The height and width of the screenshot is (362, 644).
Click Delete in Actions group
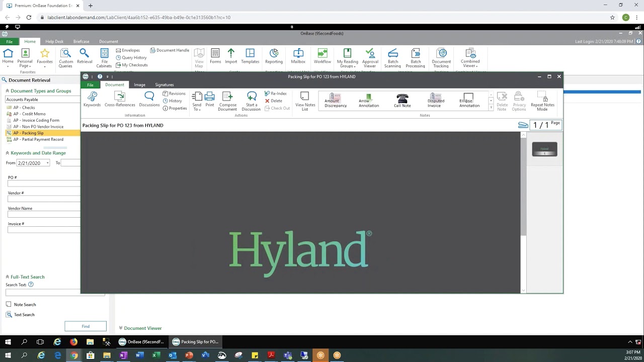click(274, 101)
